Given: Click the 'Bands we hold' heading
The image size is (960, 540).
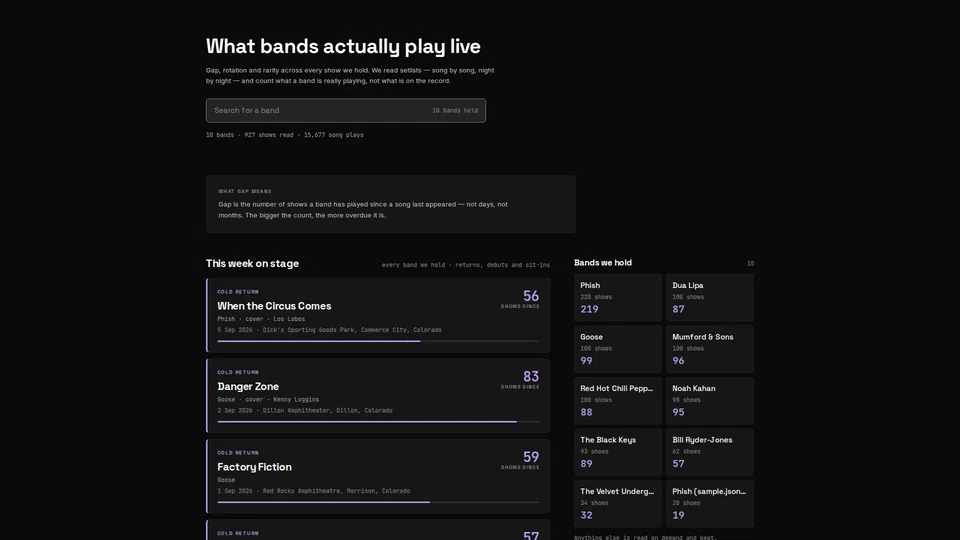Looking at the screenshot, I should tap(602, 263).
